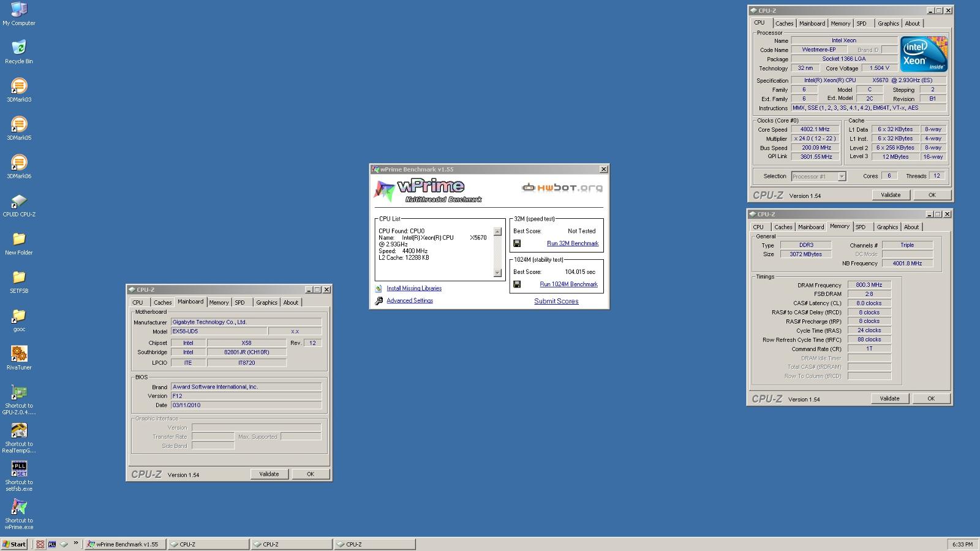This screenshot has height=551, width=980.
Task: Click first quick launch icon next to Start
Action: 40,544
